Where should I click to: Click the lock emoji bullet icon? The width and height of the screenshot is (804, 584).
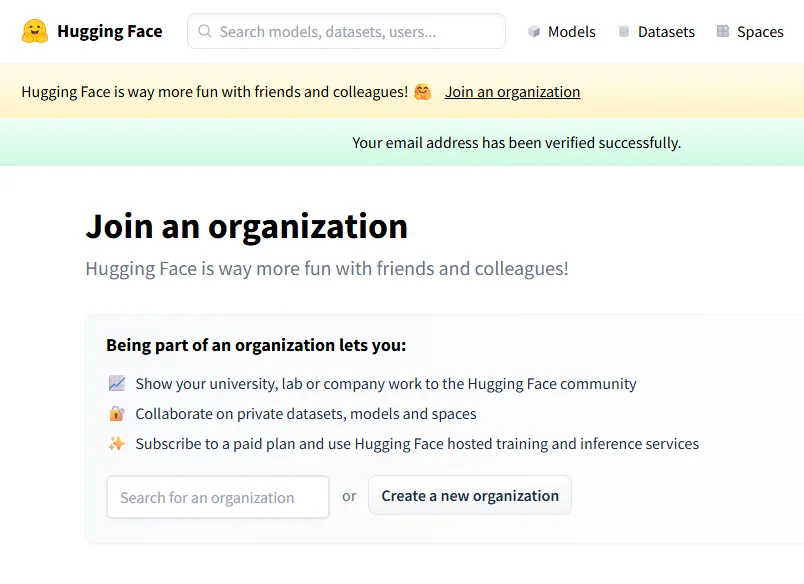117,414
